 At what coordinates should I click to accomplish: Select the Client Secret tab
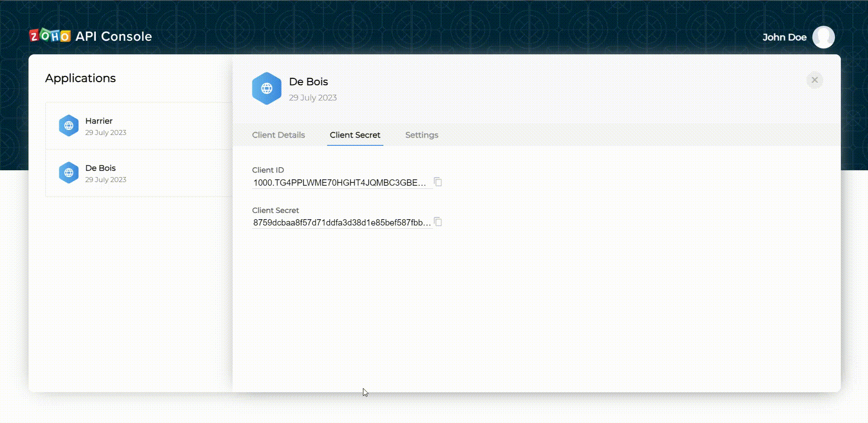click(355, 135)
